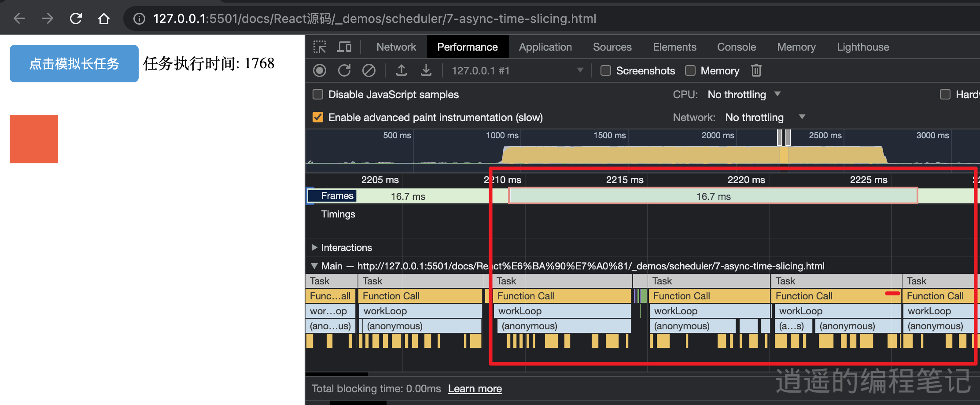Expand the Interactions track
980x405 pixels.
[x=314, y=247]
